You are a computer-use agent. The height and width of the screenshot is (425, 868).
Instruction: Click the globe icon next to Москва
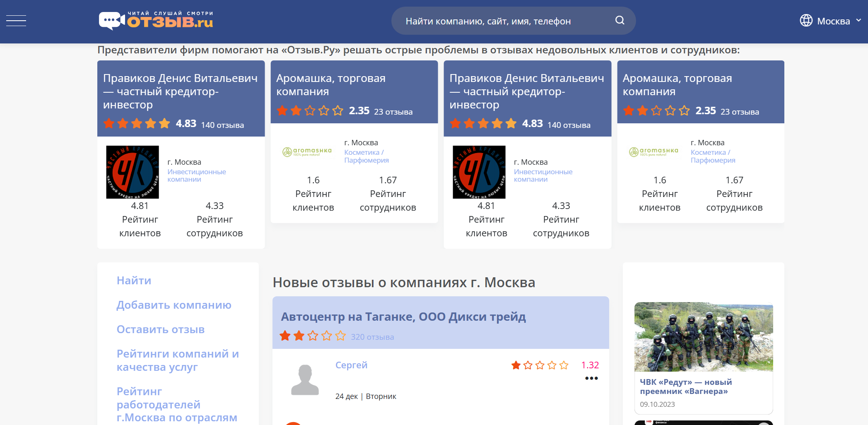(806, 20)
